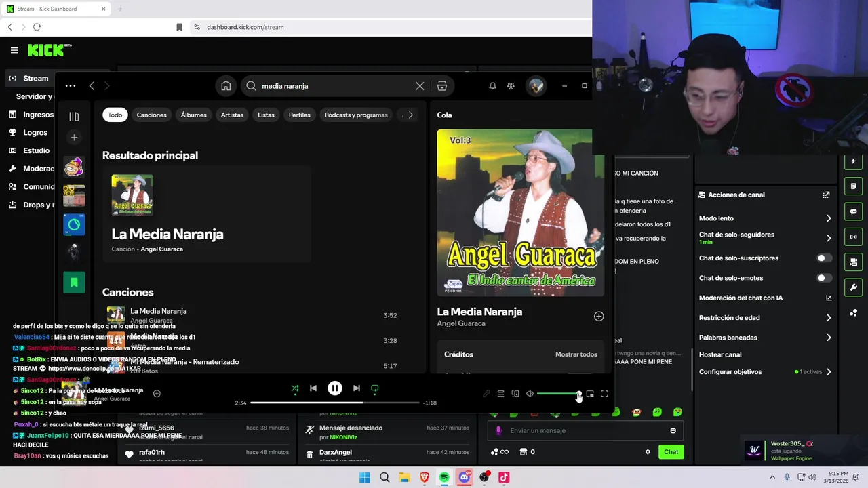Skip to next track

pyautogui.click(x=357, y=388)
